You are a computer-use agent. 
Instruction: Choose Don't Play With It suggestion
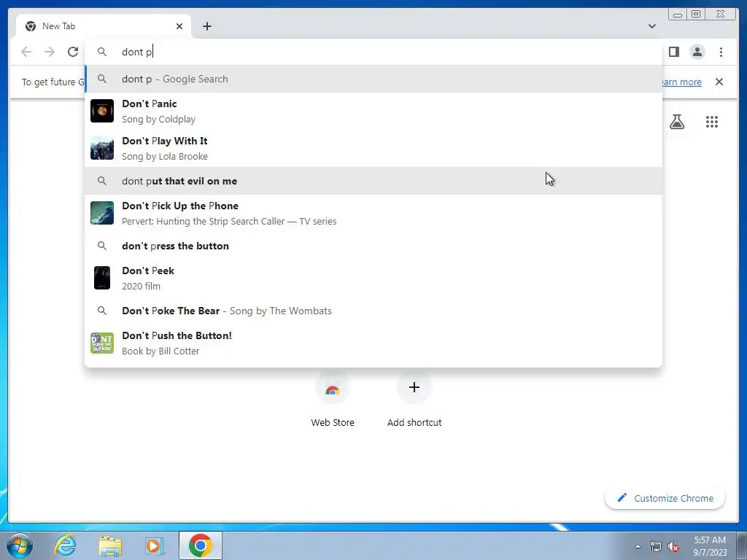373,148
